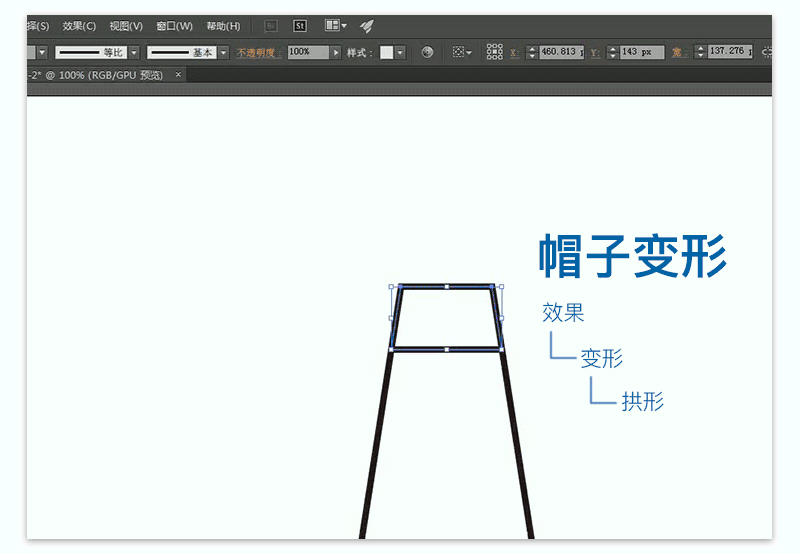Click the 样式 style swatch
Screen dimensions: 800x554
point(387,52)
